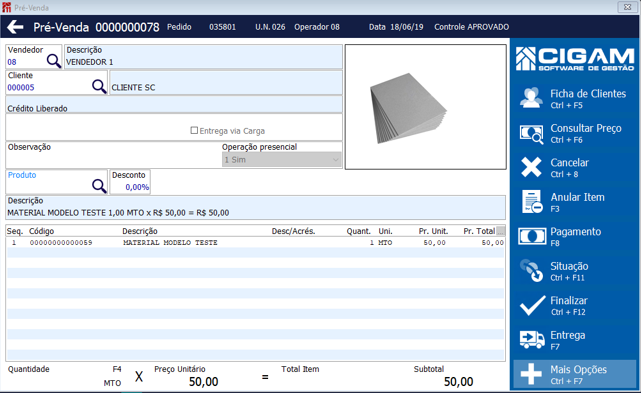Click the Código column header
This screenshot has width=641, height=393.
[x=41, y=231]
